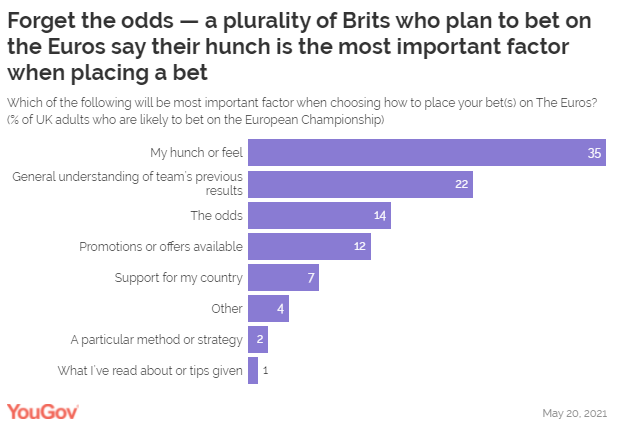Click the 'My hunch or feel' bar
Screen dimensions: 622x436
pyautogui.click(x=426, y=153)
